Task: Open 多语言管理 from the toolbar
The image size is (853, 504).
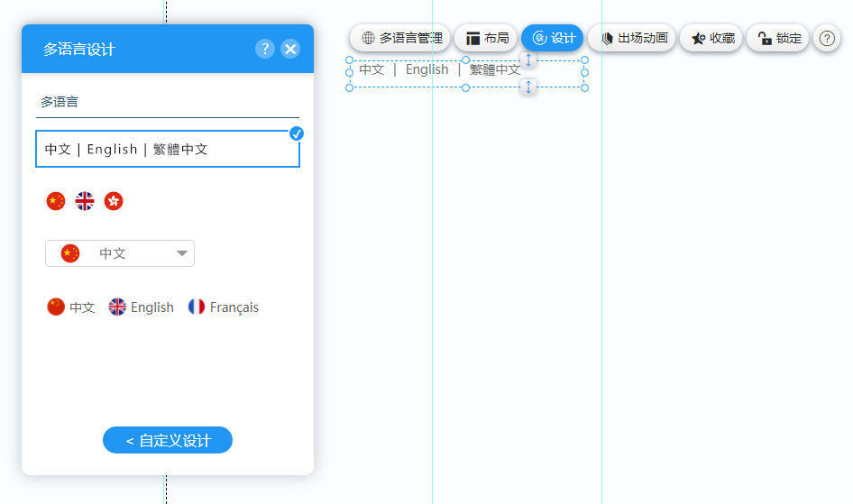Action: 401,38
